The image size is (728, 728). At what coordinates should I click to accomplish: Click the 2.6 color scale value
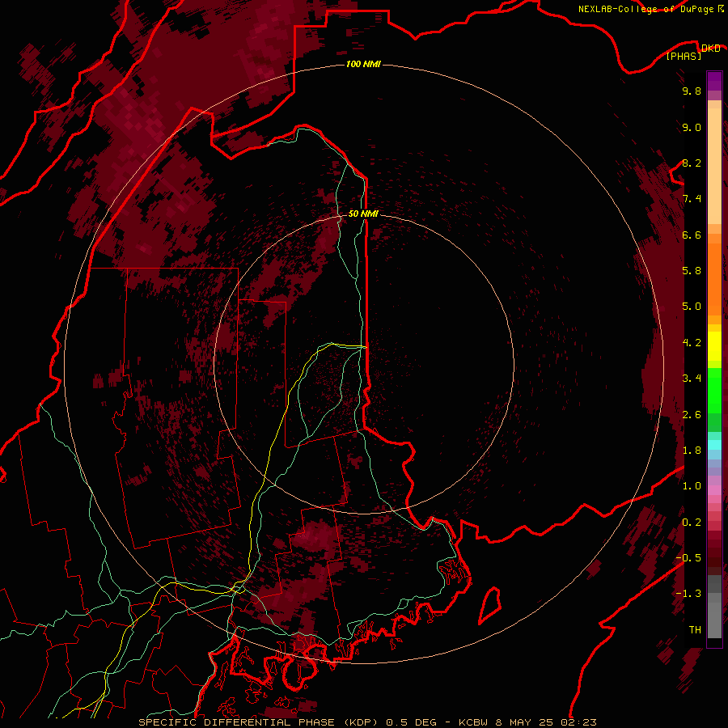point(692,415)
